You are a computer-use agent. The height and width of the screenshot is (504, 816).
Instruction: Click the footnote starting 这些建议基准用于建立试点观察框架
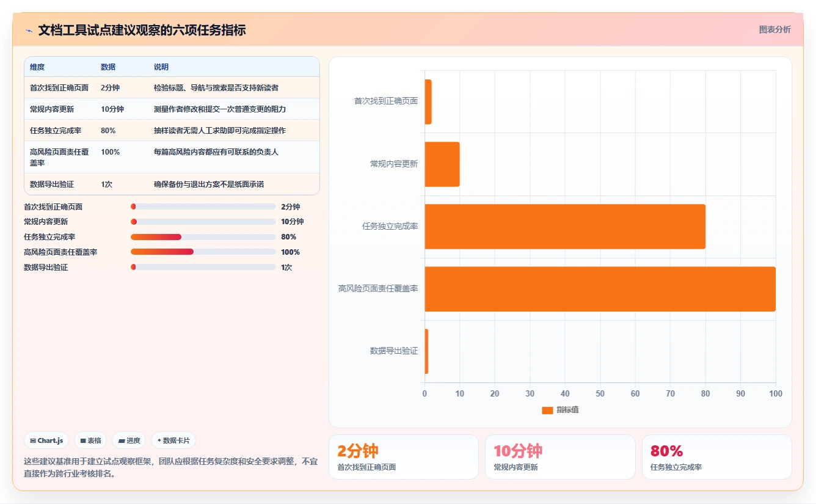[170, 468]
